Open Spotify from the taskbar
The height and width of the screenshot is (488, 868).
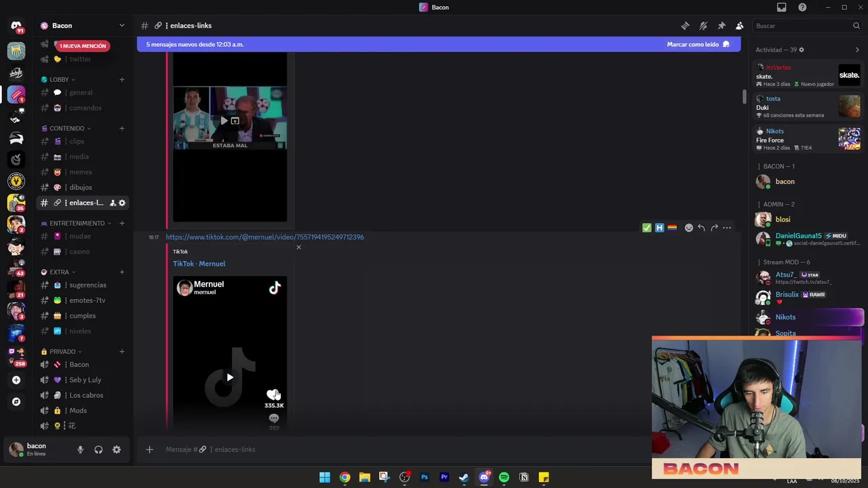504,477
